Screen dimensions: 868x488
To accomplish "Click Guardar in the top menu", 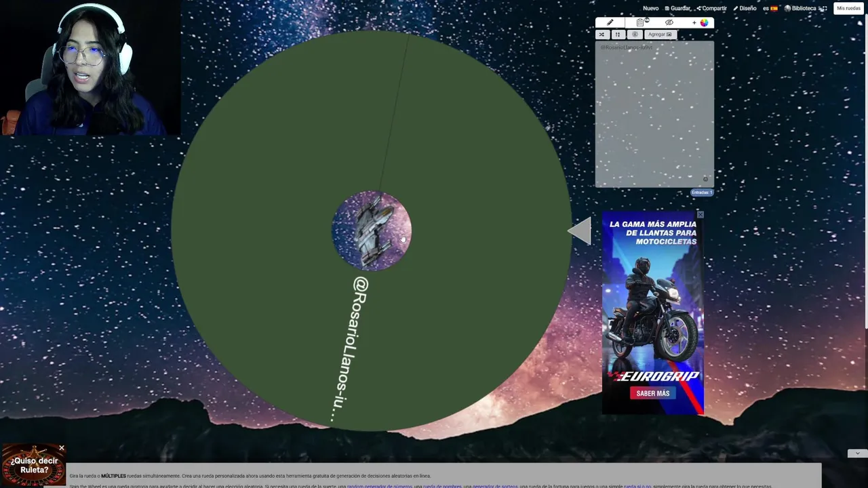I will tap(678, 8).
